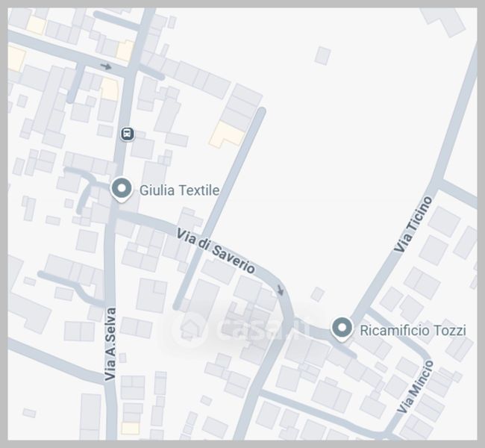485x448 pixels.
Task: Select the bus stop icon
Action: point(127,134)
